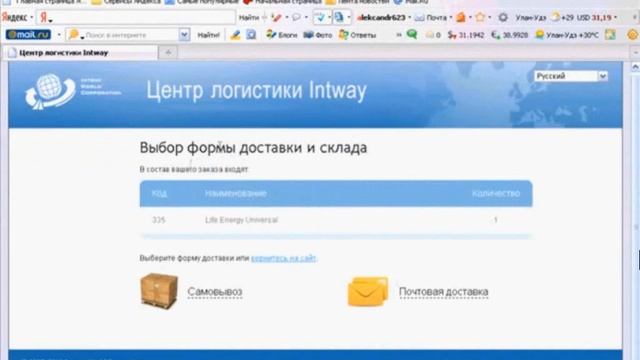Viewport: 640px width, 360px height.
Task: Click the Код column header
Action: click(159, 193)
